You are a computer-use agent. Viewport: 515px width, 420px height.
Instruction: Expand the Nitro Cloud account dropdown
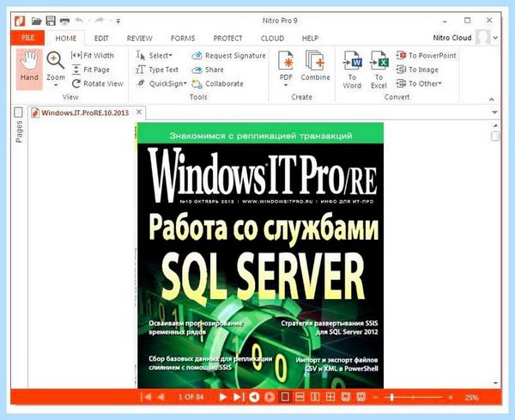pos(495,38)
